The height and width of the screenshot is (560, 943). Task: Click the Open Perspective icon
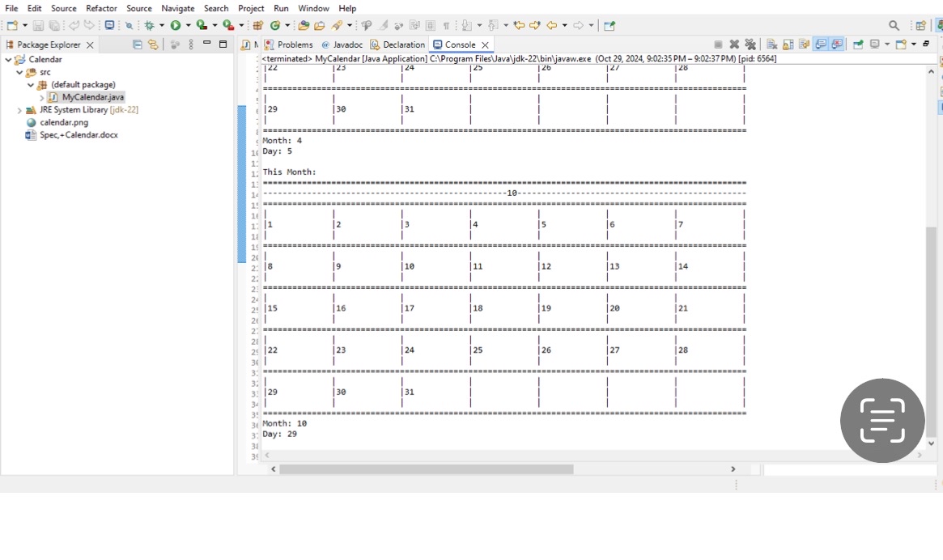920,26
